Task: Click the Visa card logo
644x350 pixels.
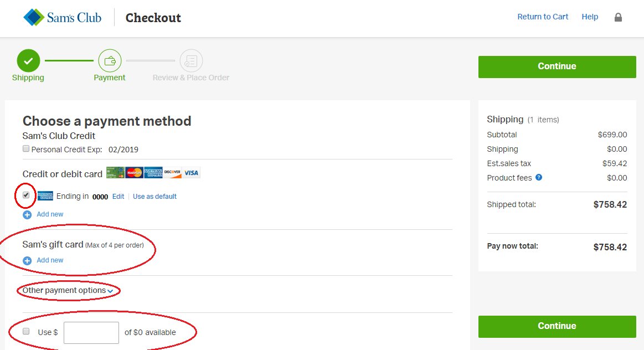Action: point(191,173)
